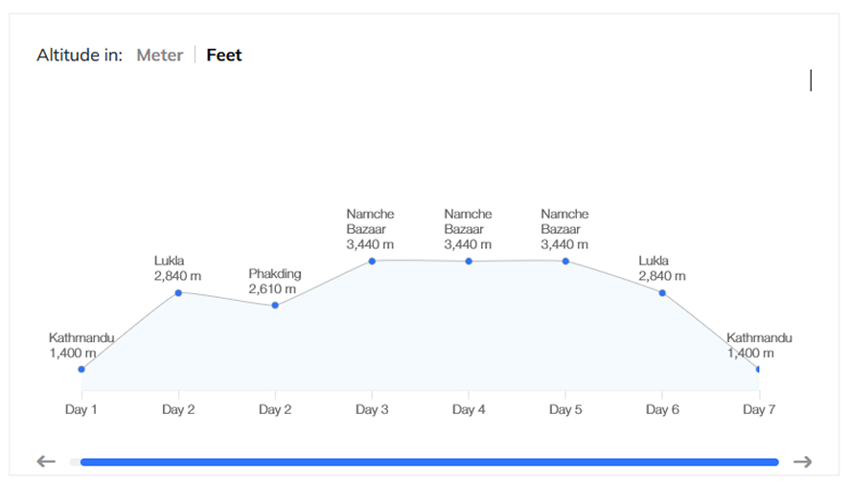
Task: Select the Kathmandu data point on Day 1
Action: (x=81, y=369)
